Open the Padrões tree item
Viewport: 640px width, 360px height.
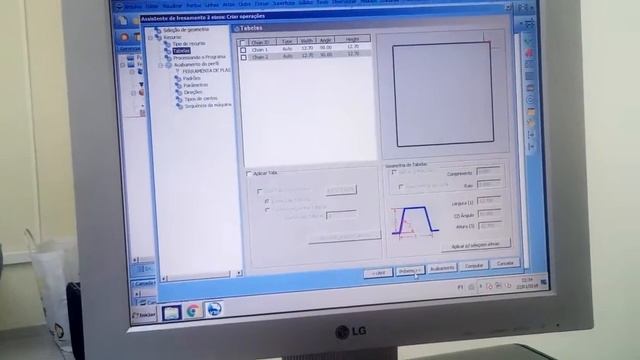click(x=191, y=78)
